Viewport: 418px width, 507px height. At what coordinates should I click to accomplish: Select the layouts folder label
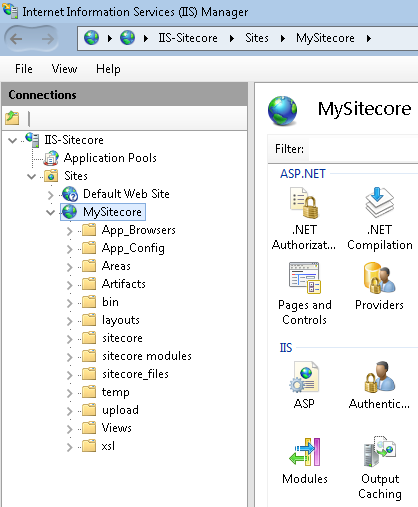[x=121, y=320]
